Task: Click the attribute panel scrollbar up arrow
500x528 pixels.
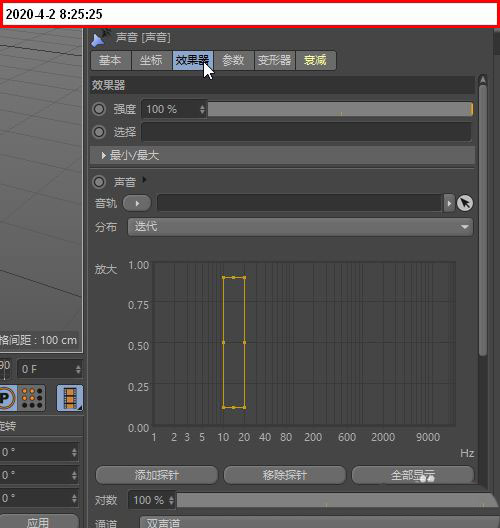Action: (482, 79)
